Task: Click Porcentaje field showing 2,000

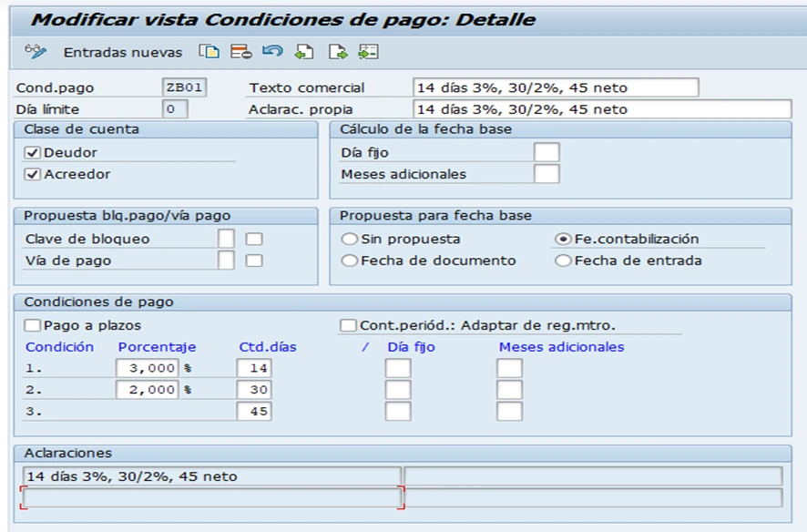Action: pos(148,390)
